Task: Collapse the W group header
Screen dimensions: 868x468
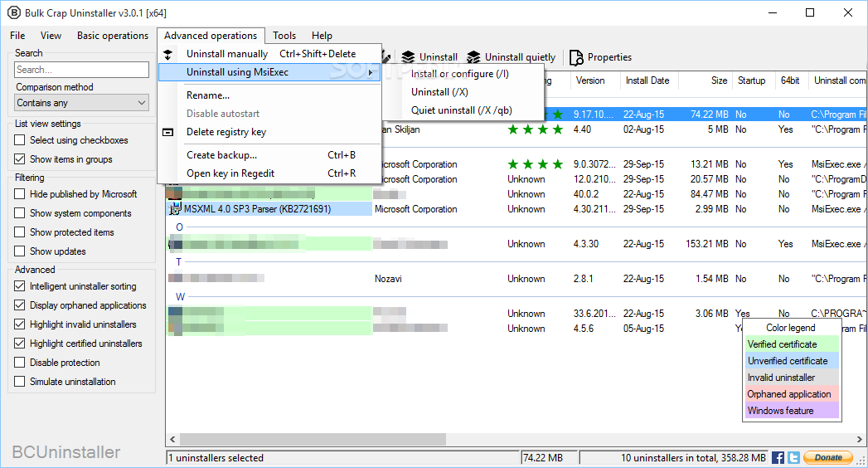Action: [x=180, y=297]
